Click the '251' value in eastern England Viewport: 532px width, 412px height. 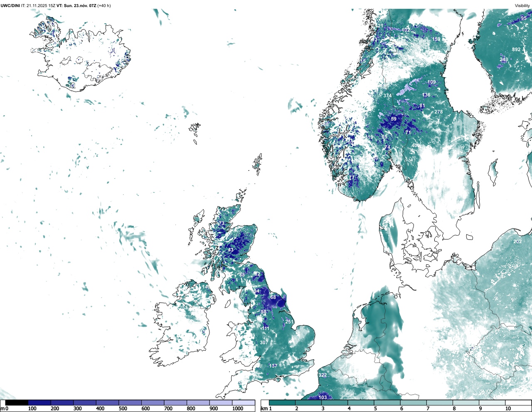289,322
